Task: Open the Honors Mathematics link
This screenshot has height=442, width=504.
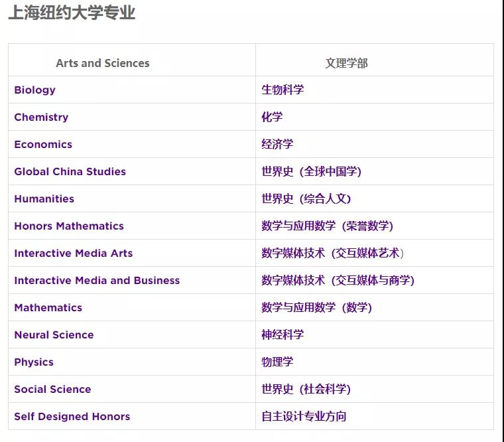Action: 69,226
